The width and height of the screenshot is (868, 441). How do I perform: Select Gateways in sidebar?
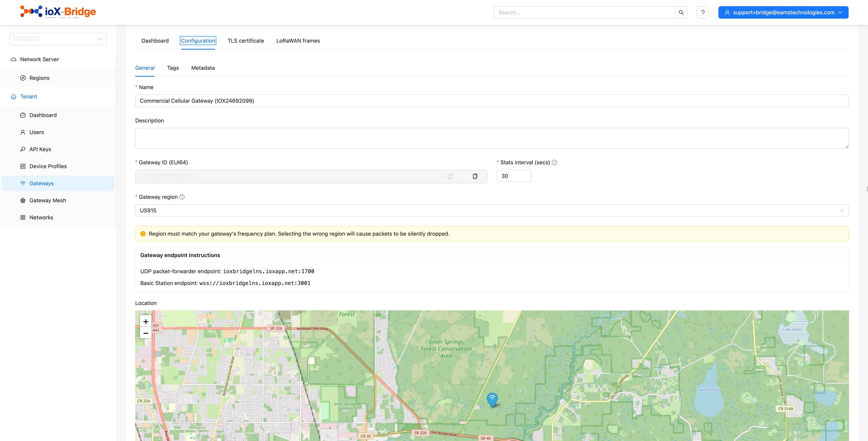tap(58, 183)
